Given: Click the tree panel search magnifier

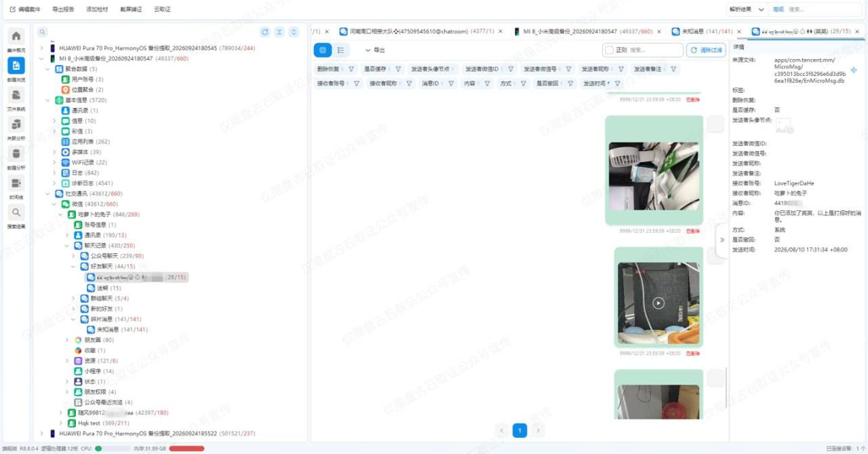Looking at the screenshot, I should (42, 32).
